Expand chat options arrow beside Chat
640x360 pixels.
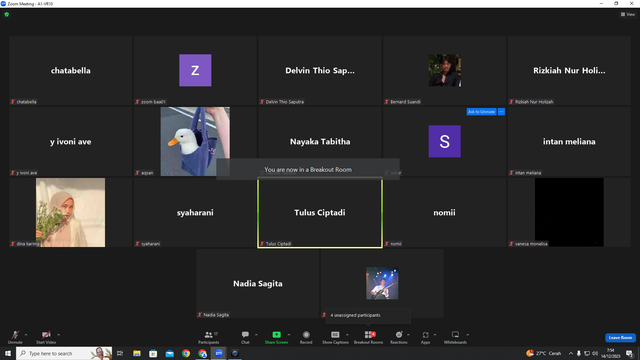pyautogui.click(x=256, y=335)
